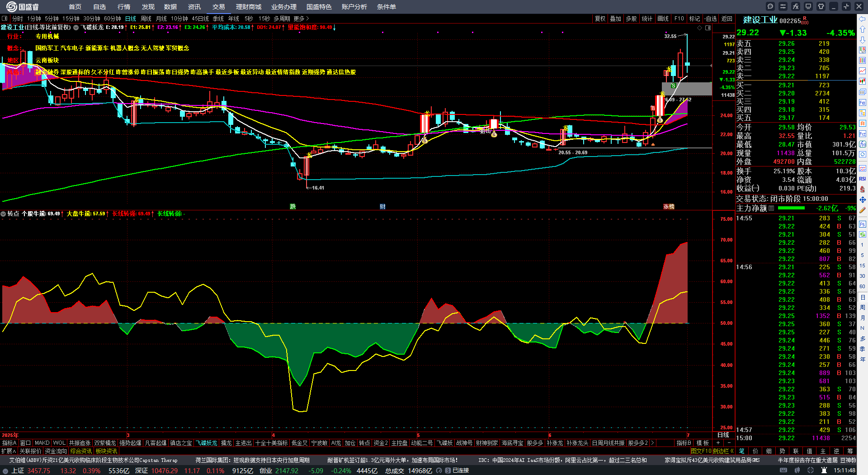Image resolution: width=868 pixels, height=475 pixels.
Task: Click the 返回 return button
Action: coord(727,19)
